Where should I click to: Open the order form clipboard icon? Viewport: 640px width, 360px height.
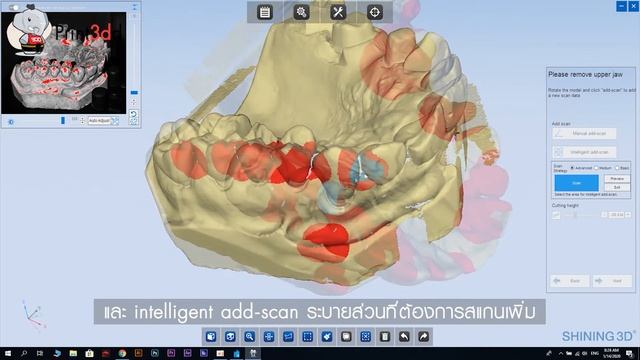(x=265, y=12)
